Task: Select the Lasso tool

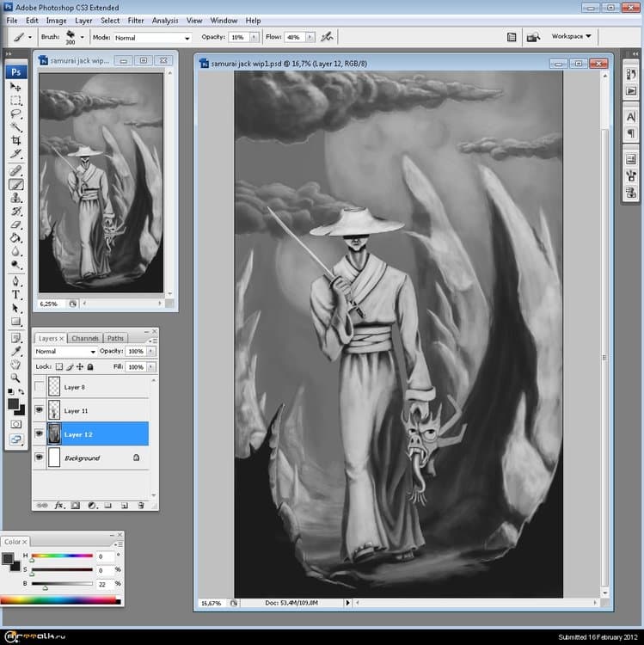Action: click(x=16, y=114)
